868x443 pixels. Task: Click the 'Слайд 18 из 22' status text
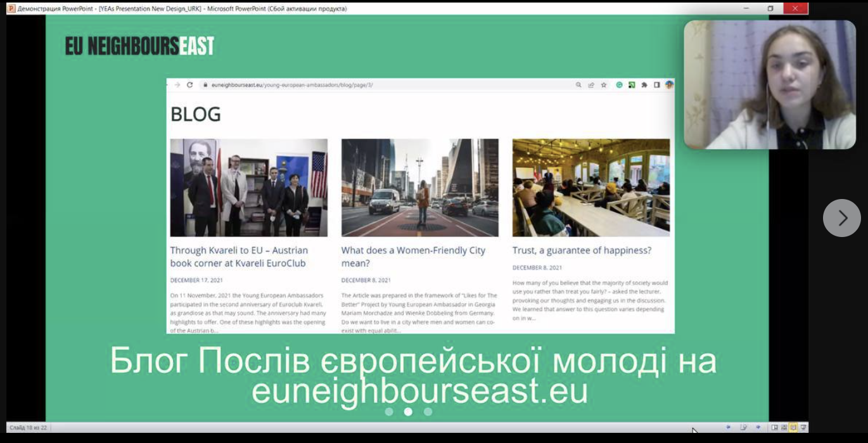(28, 428)
